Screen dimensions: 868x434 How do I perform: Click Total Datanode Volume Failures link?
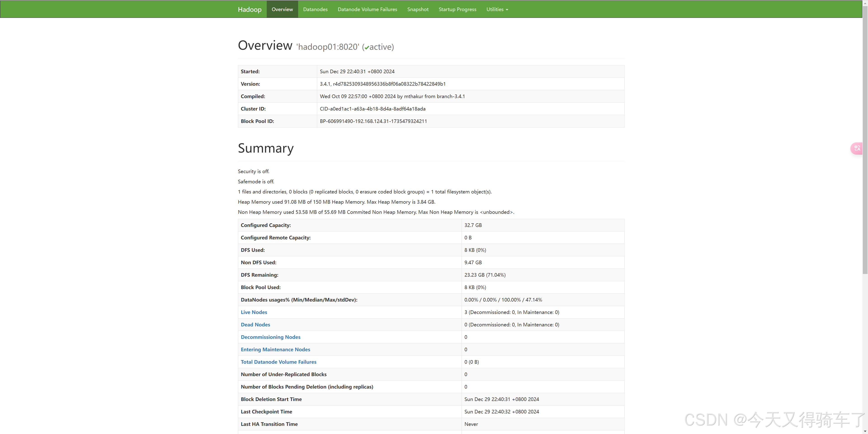(x=278, y=362)
